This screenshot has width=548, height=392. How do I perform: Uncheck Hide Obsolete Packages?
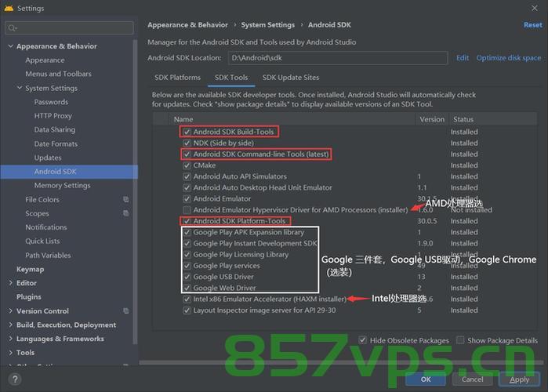363,340
